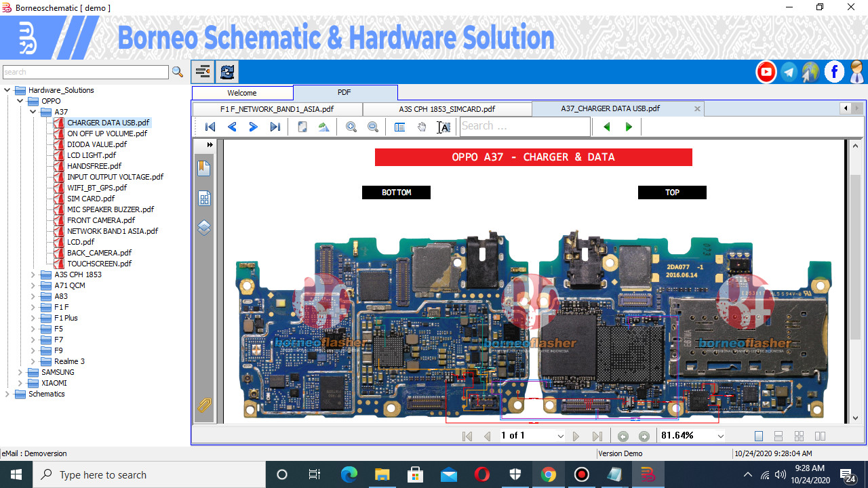Open the Bookmarks sidebar panel

(204, 168)
